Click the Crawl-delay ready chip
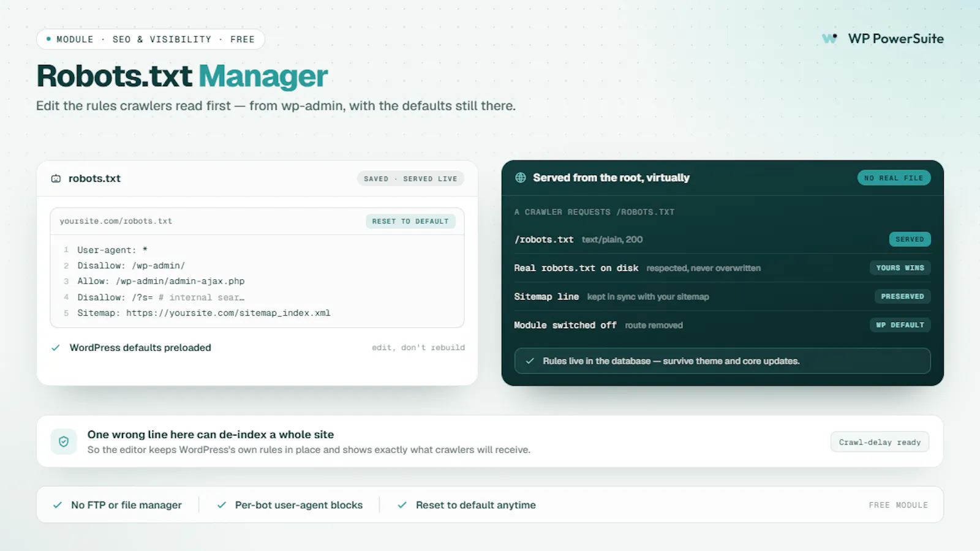 [x=880, y=442]
